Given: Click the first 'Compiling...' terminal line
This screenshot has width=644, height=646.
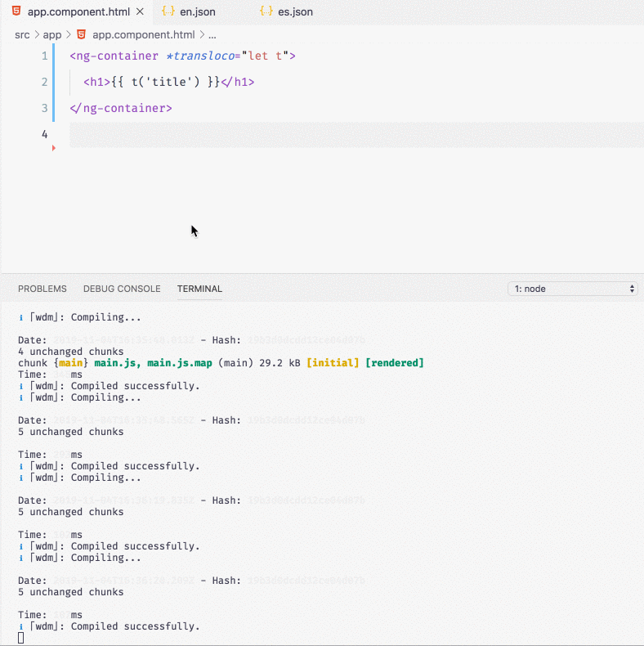Looking at the screenshot, I should coord(105,317).
